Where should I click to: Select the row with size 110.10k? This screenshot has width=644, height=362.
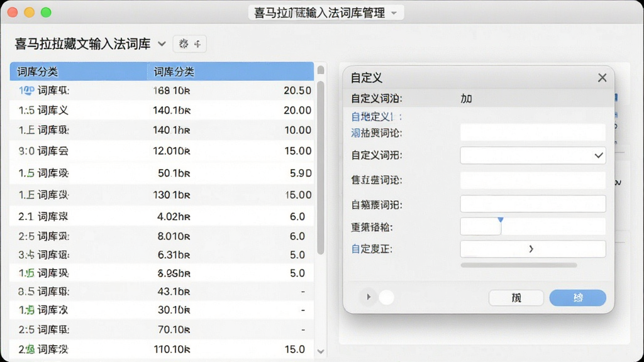tap(162, 349)
